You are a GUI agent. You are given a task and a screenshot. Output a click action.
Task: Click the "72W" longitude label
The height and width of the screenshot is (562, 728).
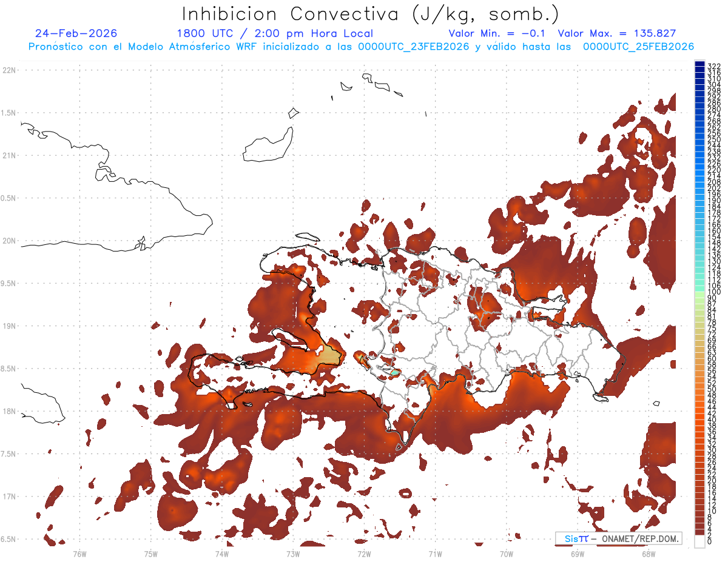(364, 554)
